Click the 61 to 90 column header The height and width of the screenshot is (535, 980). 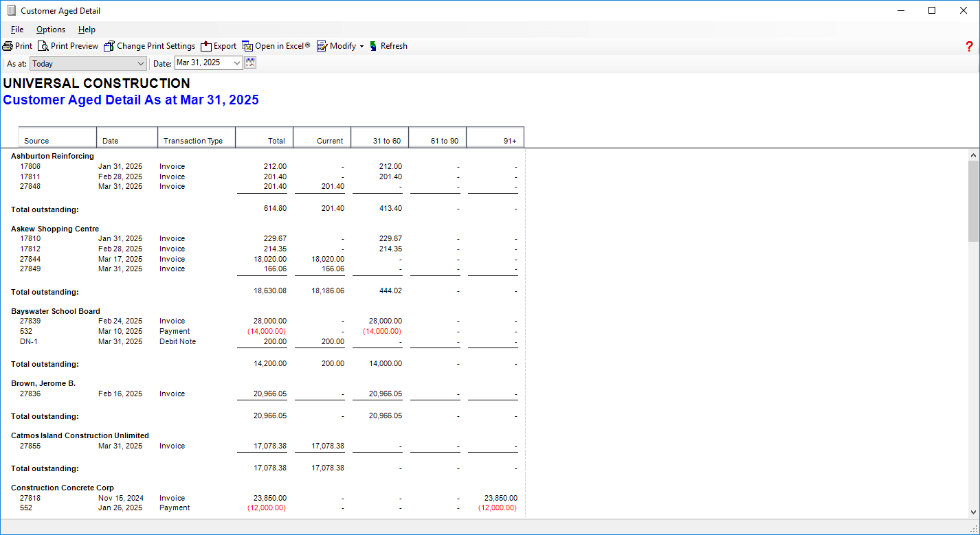click(x=438, y=137)
